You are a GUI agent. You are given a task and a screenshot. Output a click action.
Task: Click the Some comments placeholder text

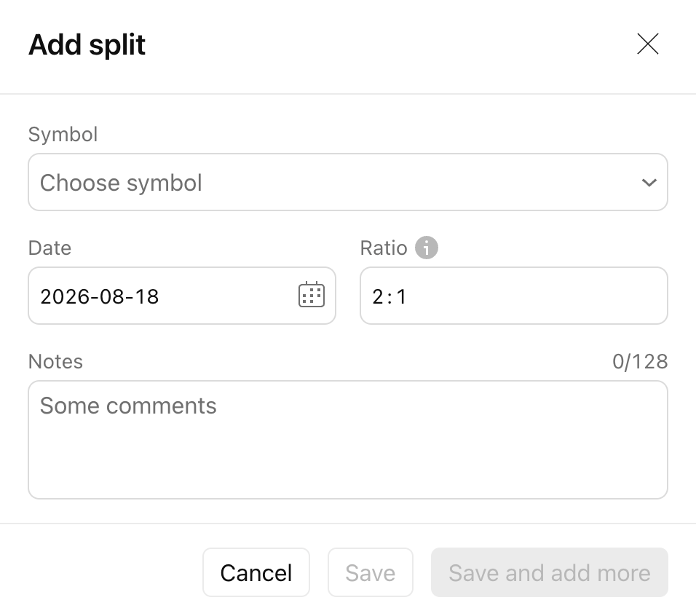[128, 406]
